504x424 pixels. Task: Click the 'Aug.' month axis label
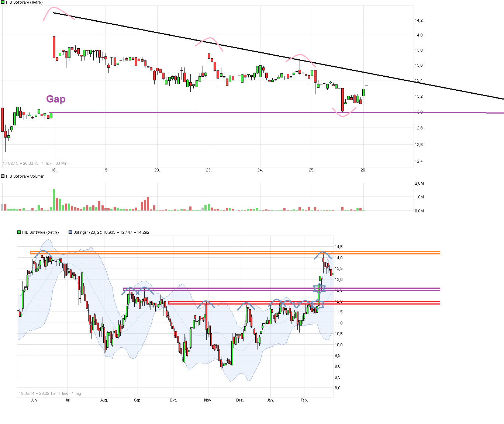[104, 400]
